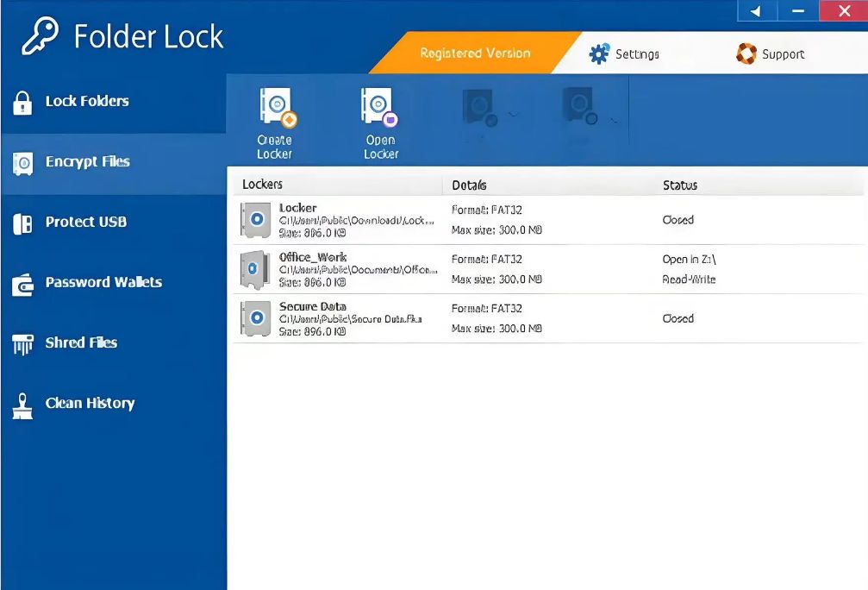The height and width of the screenshot is (590, 868).
Task: Open the Clean History section
Action: (113, 404)
